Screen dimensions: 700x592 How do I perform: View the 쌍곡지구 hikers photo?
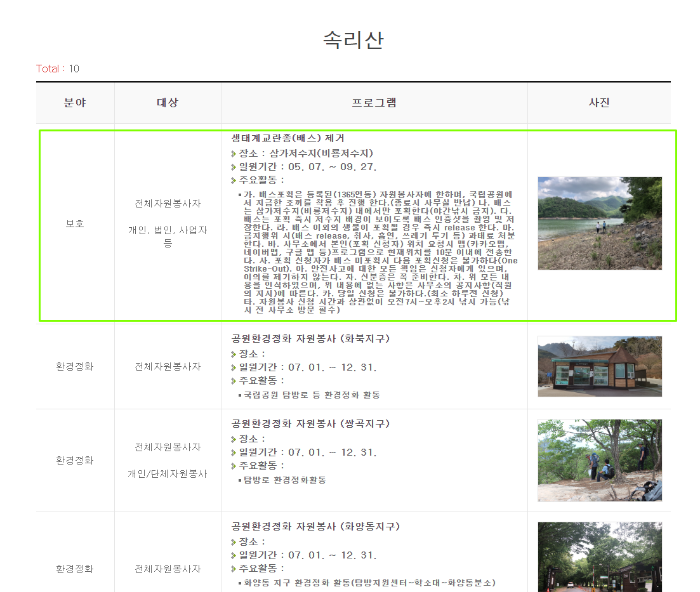click(x=600, y=460)
